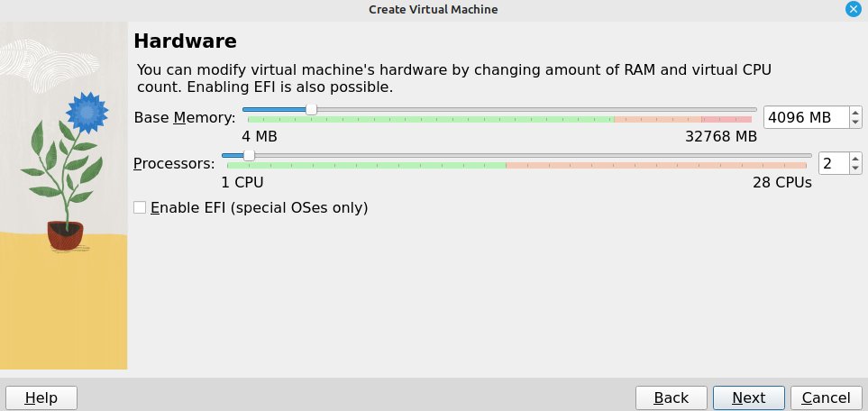Focus the processors count field showing 2

pos(835,163)
